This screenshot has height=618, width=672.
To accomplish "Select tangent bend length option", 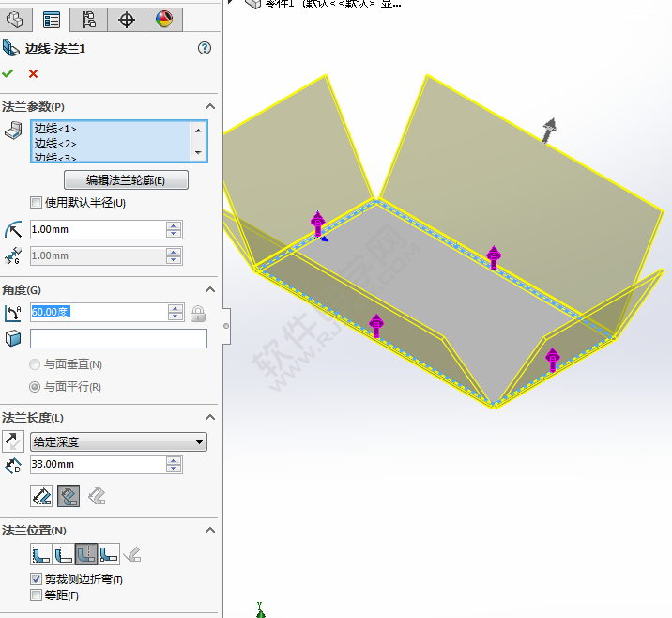I will [97, 496].
